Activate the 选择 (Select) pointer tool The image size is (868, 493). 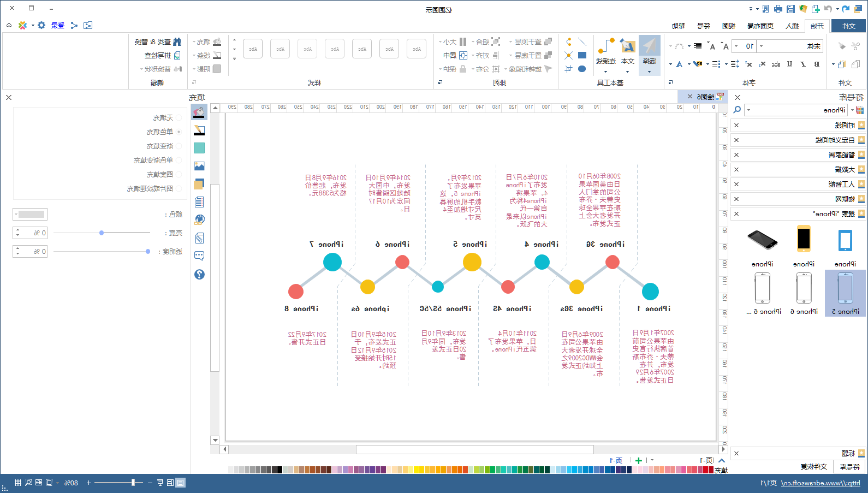click(649, 54)
